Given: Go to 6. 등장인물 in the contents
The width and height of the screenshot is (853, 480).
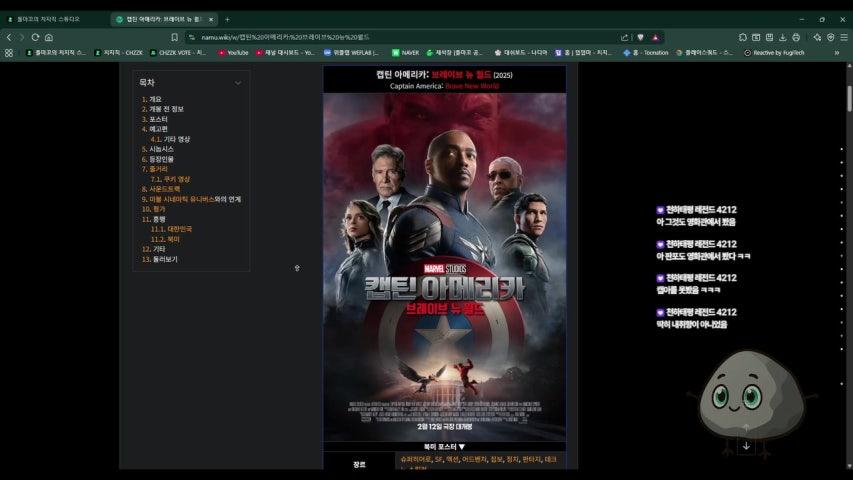Looking at the screenshot, I should pos(157,159).
